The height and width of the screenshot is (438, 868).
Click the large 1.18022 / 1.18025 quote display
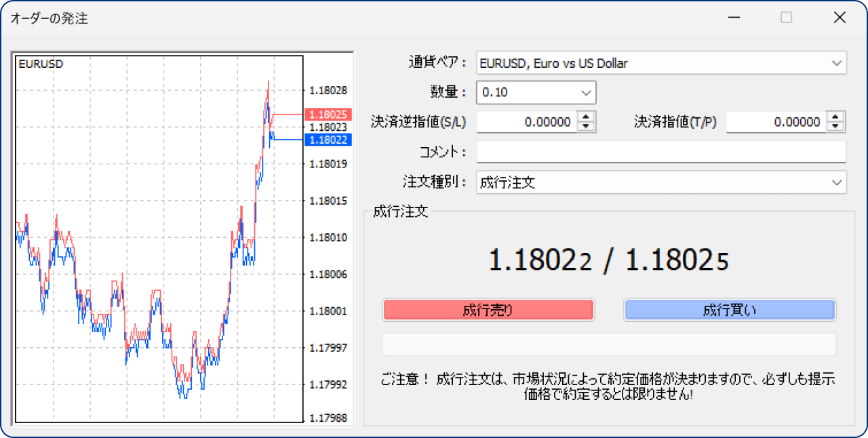click(x=608, y=261)
